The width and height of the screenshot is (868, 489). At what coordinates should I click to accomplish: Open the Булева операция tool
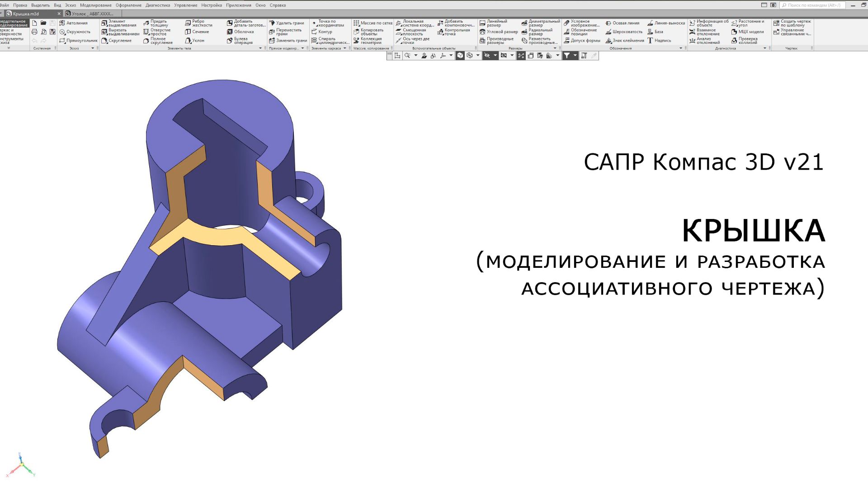click(240, 41)
